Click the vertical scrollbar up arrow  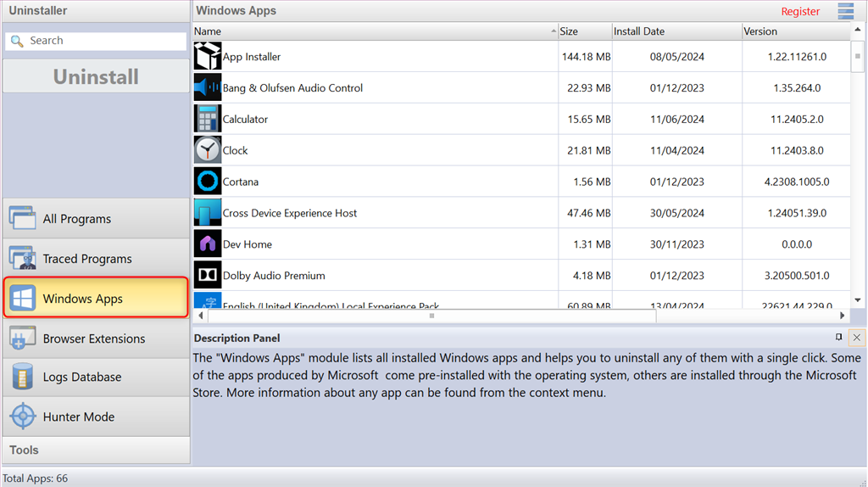[x=858, y=30]
